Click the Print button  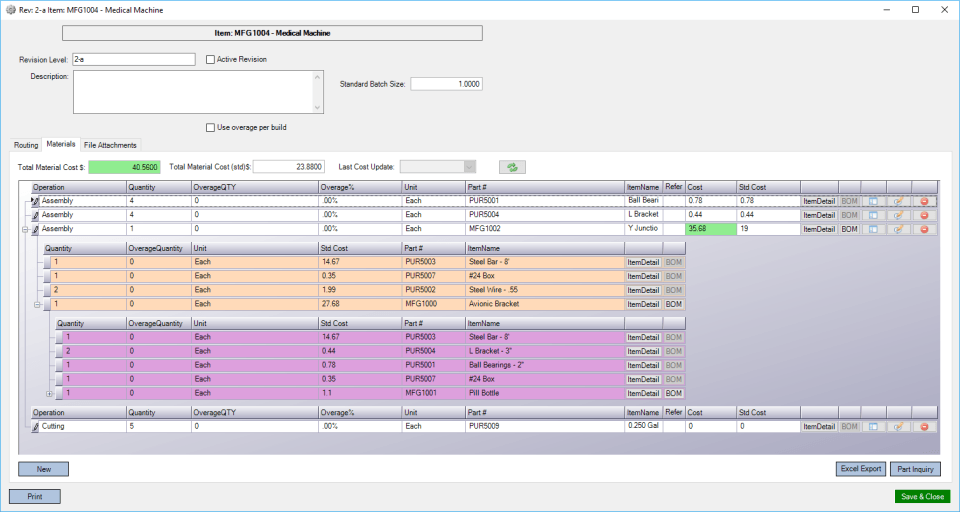point(35,497)
